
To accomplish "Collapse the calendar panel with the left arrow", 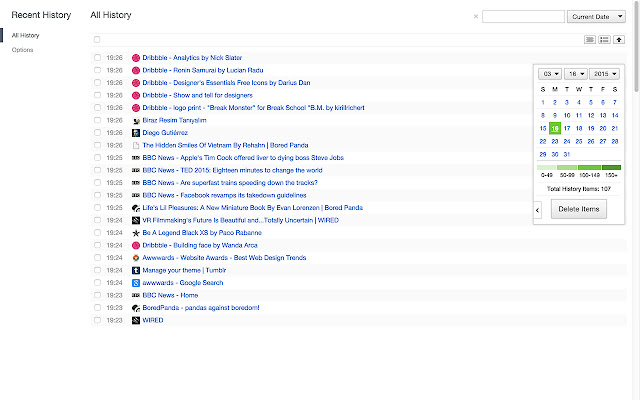I will point(539,209).
